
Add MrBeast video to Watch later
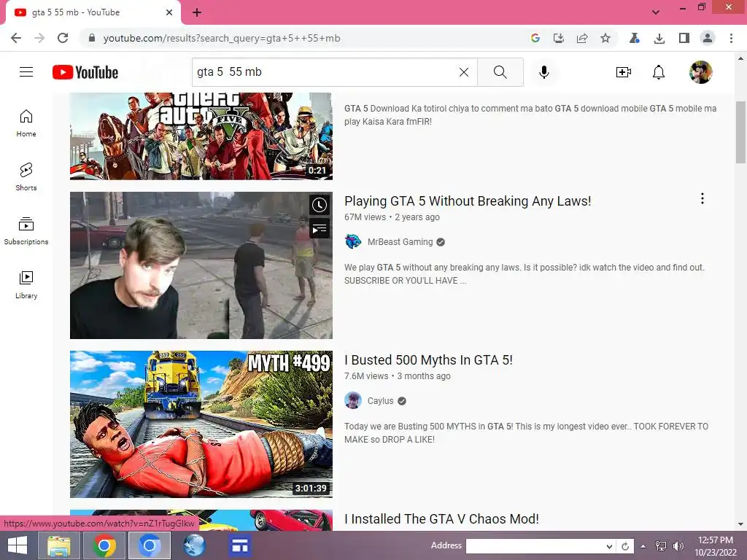(320, 205)
